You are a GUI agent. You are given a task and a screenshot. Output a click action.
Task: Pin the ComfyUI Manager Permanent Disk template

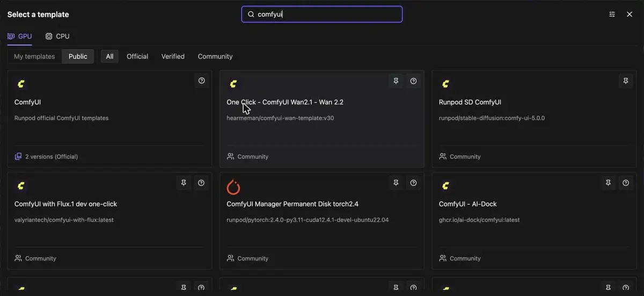click(396, 183)
